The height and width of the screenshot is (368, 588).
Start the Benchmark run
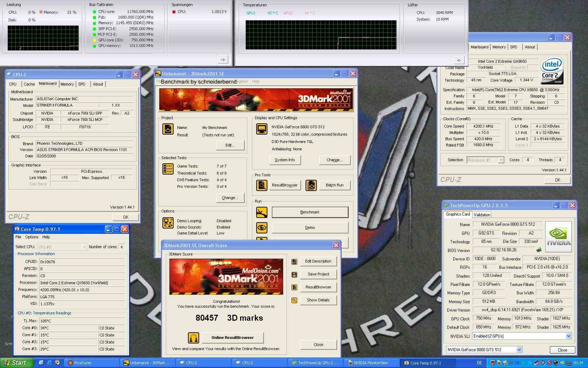310,212
